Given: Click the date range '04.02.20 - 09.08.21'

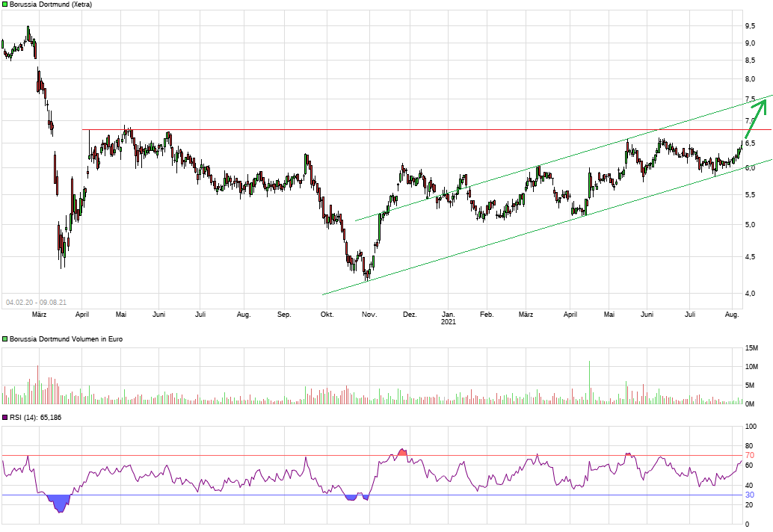Looking at the screenshot, I should pyautogui.click(x=36, y=303).
